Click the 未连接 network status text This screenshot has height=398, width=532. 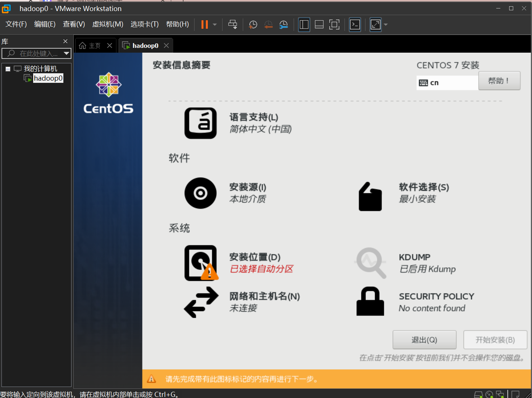tap(243, 308)
